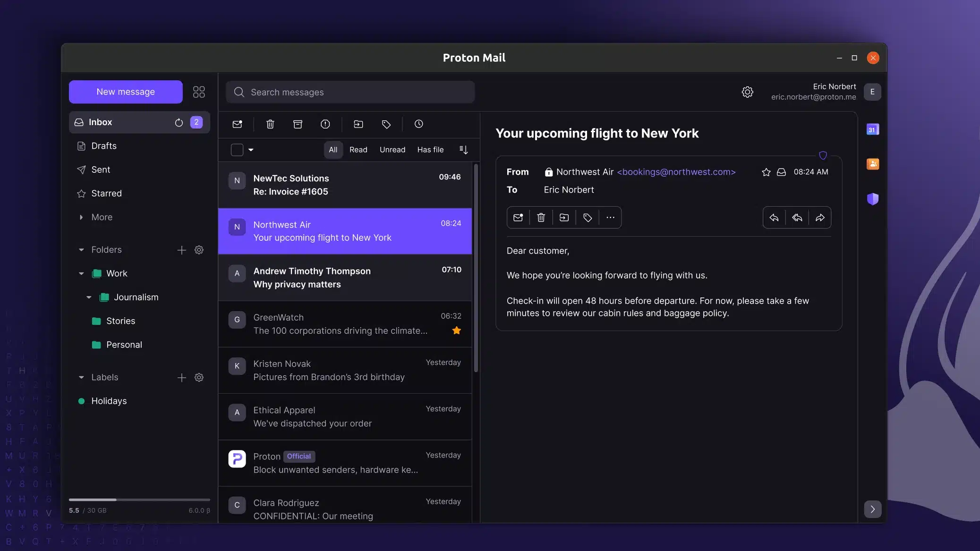Click reply all arrow in message
The width and height of the screenshot is (980, 551).
pyautogui.click(x=797, y=218)
